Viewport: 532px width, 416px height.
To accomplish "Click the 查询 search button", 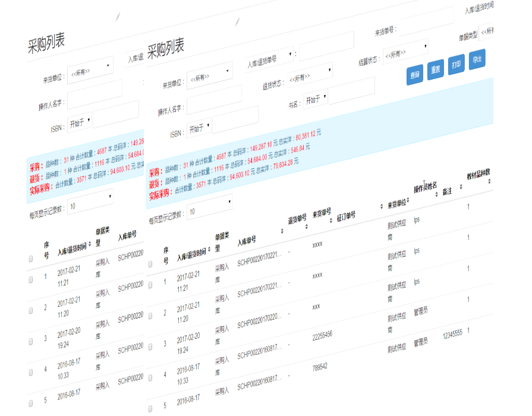I will coord(414,75).
